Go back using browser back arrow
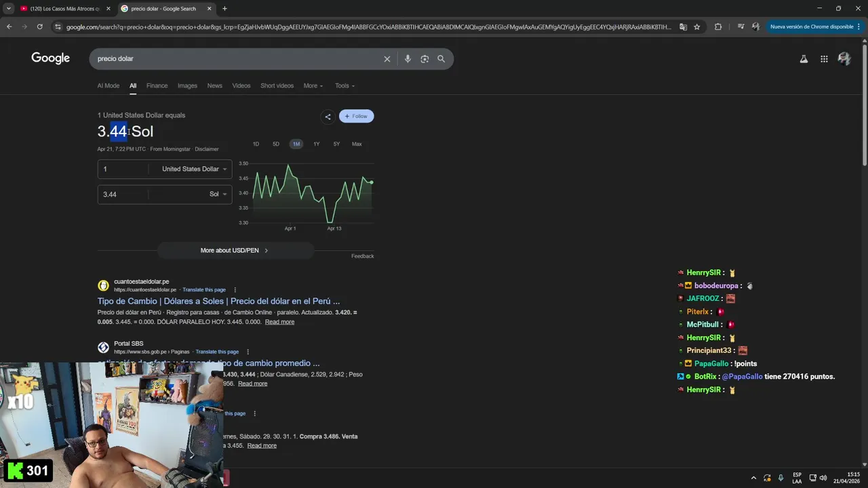Viewport: 868px width, 488px height. (9, 26)
